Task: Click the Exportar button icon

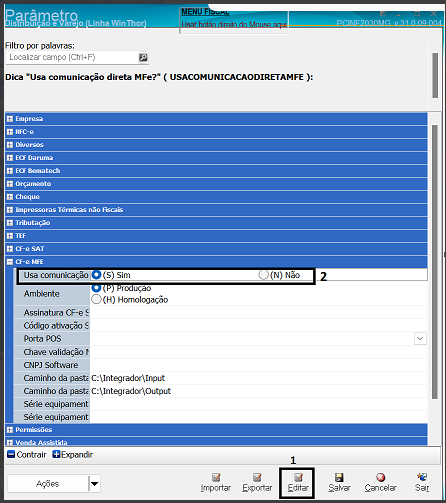Action: tap(257, 477)
